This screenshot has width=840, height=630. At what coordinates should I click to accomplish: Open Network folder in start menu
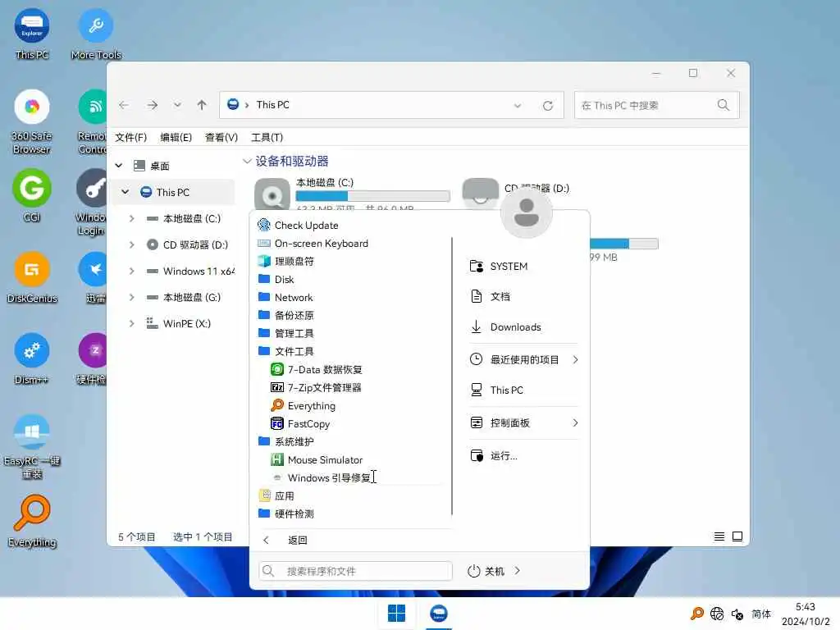pos(285,297)
